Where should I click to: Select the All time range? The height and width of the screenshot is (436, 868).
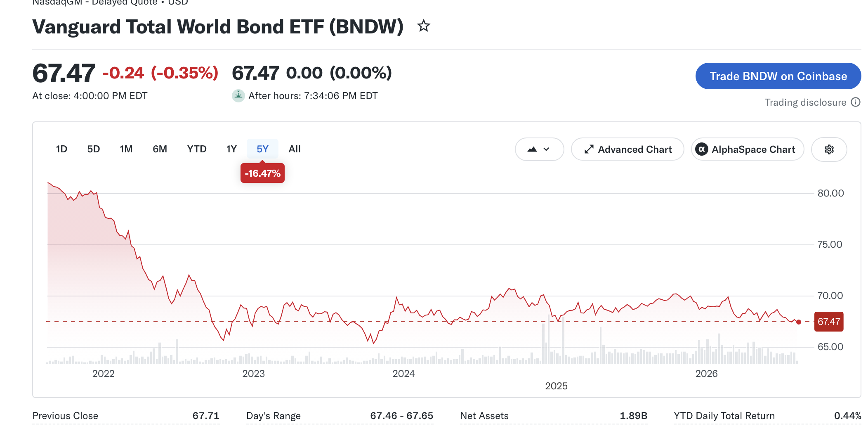click(x=295, y=149)
